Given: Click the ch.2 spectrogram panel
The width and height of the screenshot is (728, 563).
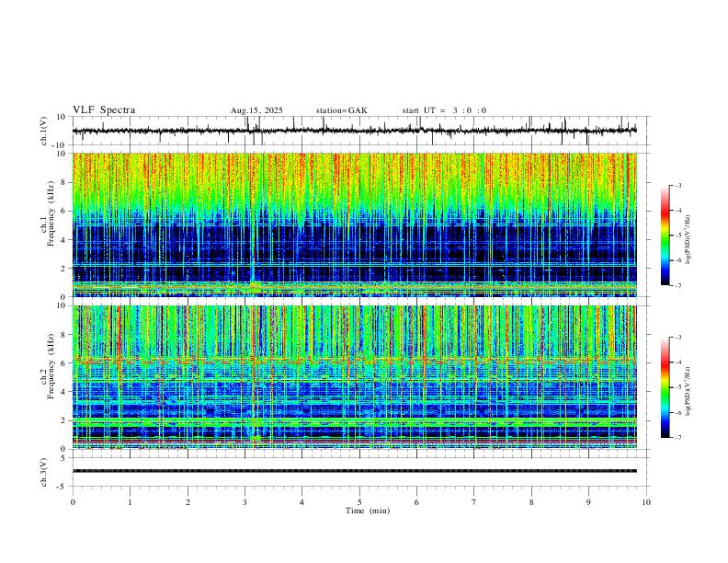Looking at the screenshot, I should [355, 377].
